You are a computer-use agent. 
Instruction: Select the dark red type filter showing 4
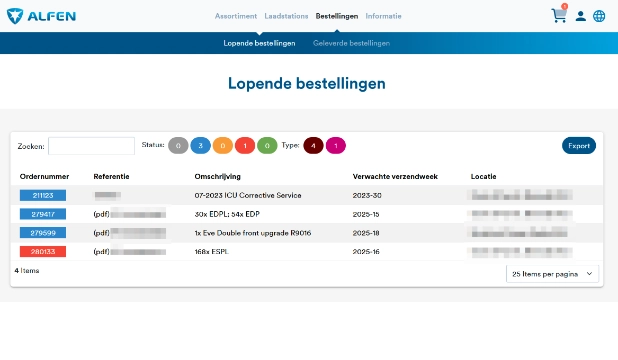click(x=313, y=146)
